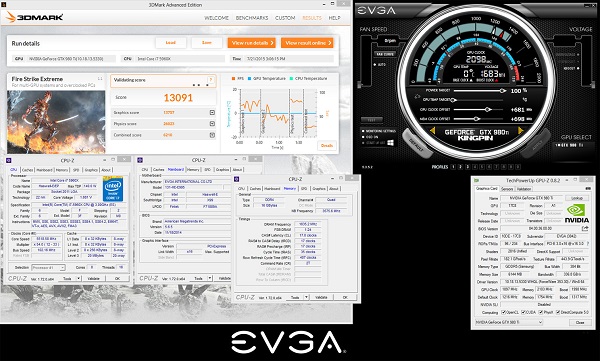The width and height of the screenshot is (600, 361).
Task: Click the CPU-Z Mainboard window title icon
Action: point(140,160)
